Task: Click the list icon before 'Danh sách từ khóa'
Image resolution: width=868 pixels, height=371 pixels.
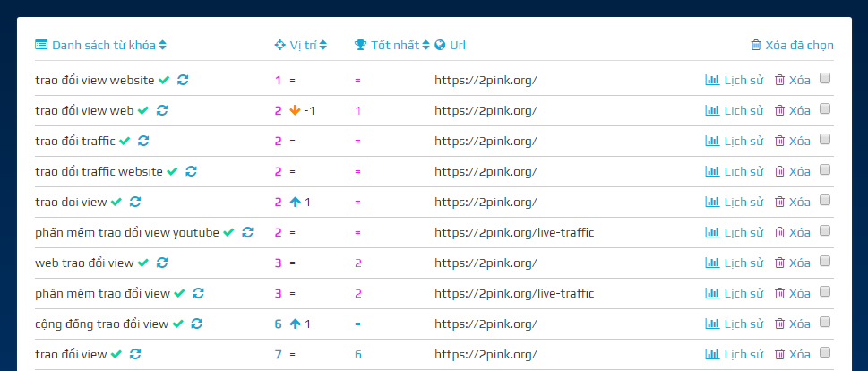Action: point(41,45)
